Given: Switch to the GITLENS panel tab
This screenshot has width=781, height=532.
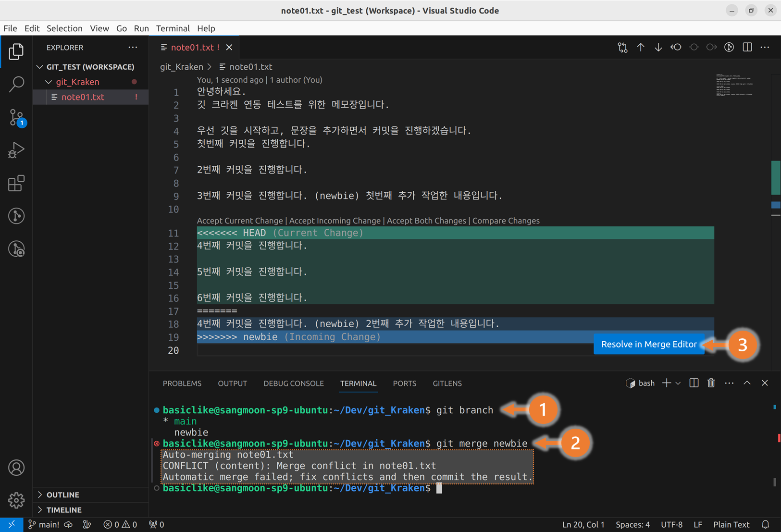Looking at the screenshot, I should pos(447,384).
